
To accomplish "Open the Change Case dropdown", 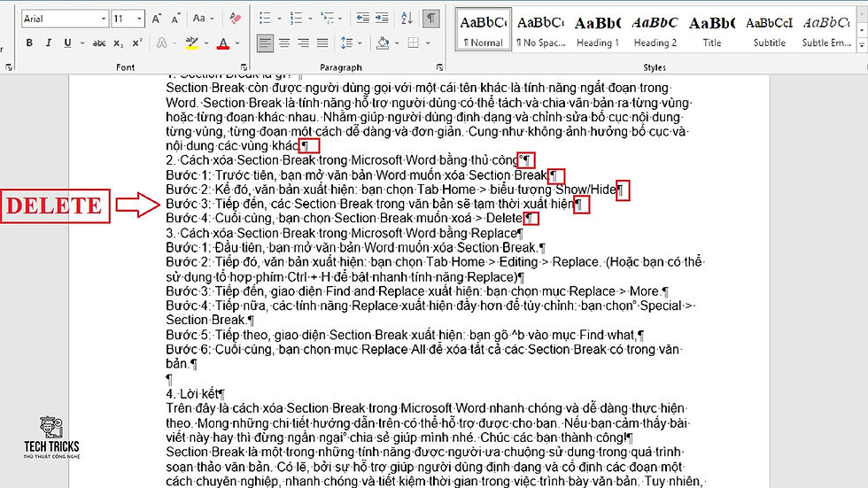I will coord(204,19).
